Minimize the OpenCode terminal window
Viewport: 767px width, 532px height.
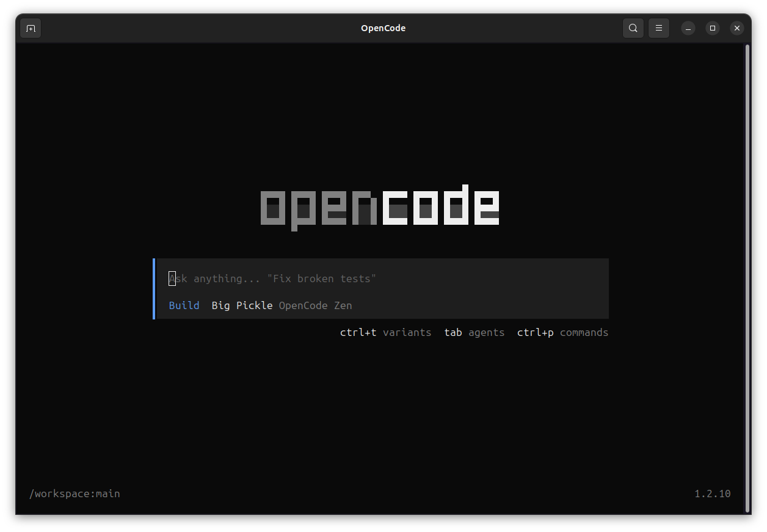click(688, 27)
